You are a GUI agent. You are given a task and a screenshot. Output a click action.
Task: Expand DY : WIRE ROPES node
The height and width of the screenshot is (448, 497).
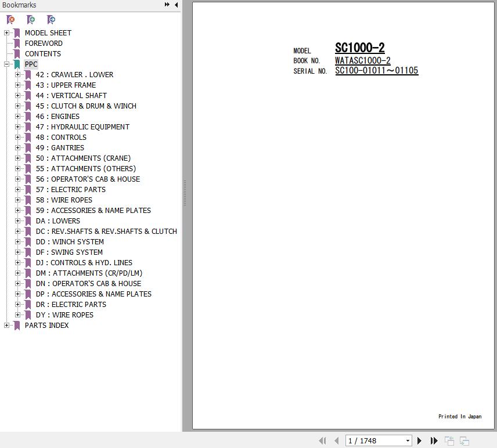tap(17, 315)
